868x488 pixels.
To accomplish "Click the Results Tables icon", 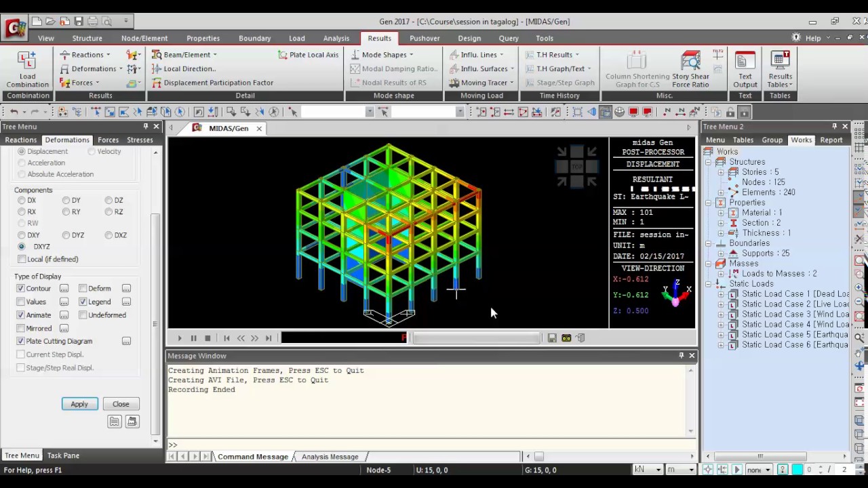I will 780,70.
